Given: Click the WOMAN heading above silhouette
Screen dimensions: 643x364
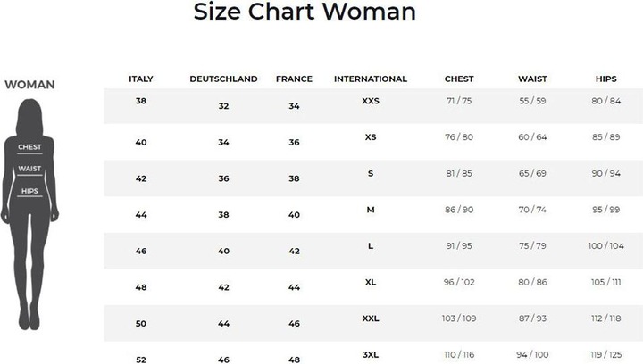Looking at the screenshot, I should click(29, 85).
